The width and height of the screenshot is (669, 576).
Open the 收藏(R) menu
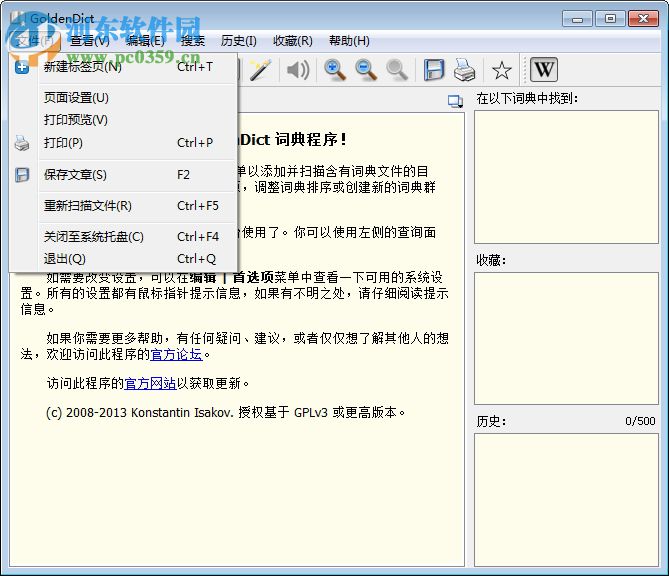click(293, 41)
